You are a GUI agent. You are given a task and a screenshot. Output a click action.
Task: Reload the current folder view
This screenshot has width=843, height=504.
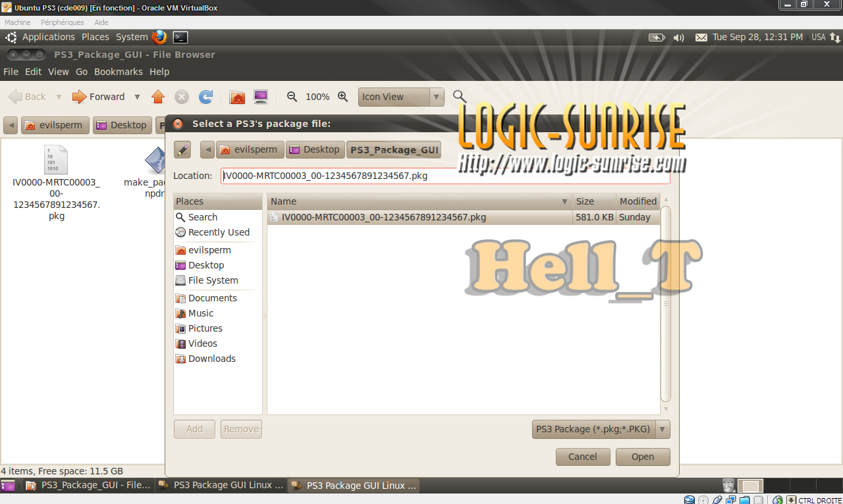[206, 97]
